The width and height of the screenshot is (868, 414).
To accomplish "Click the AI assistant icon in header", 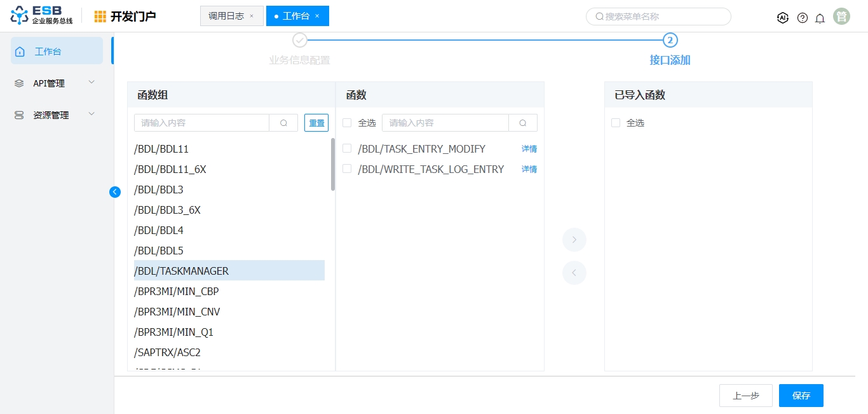I will 783,18.
